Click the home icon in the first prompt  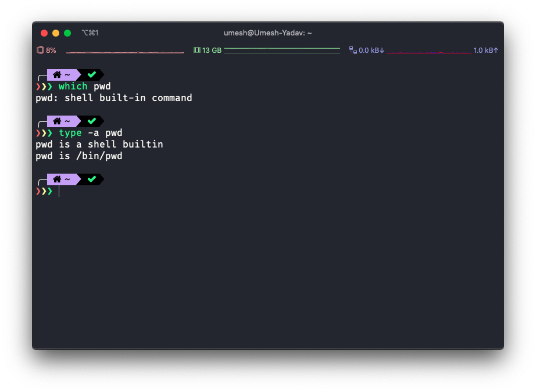click(57, 74)
